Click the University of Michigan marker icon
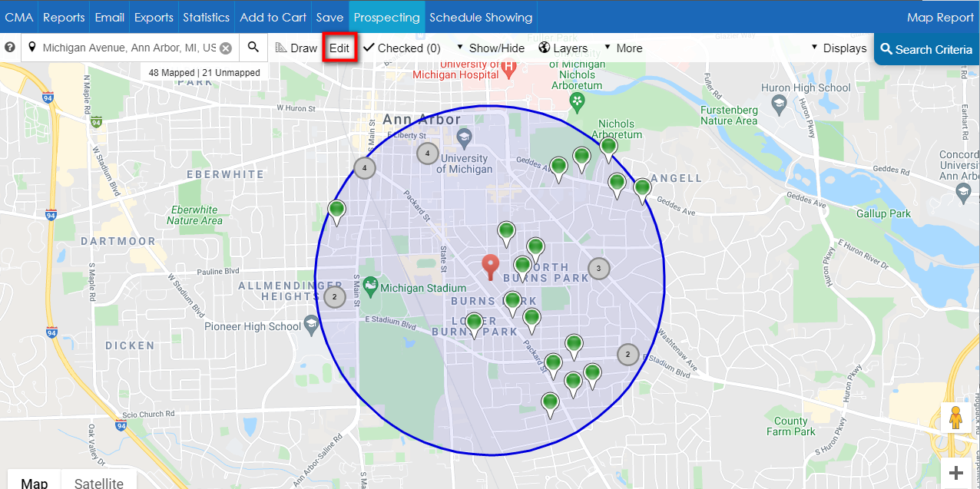The image size is (980, 489). click(x=464, y=139)
